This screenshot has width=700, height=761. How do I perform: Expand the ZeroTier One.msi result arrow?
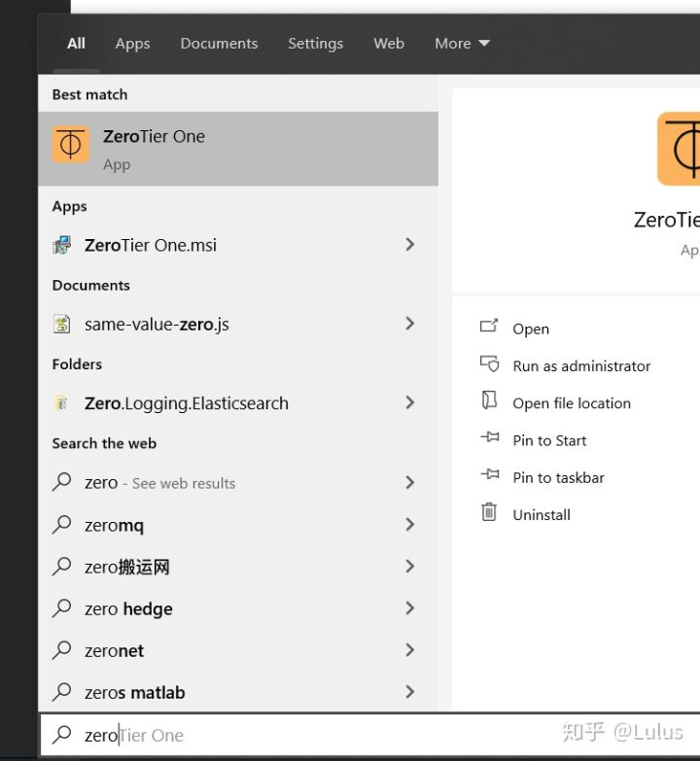pos(410,244)
